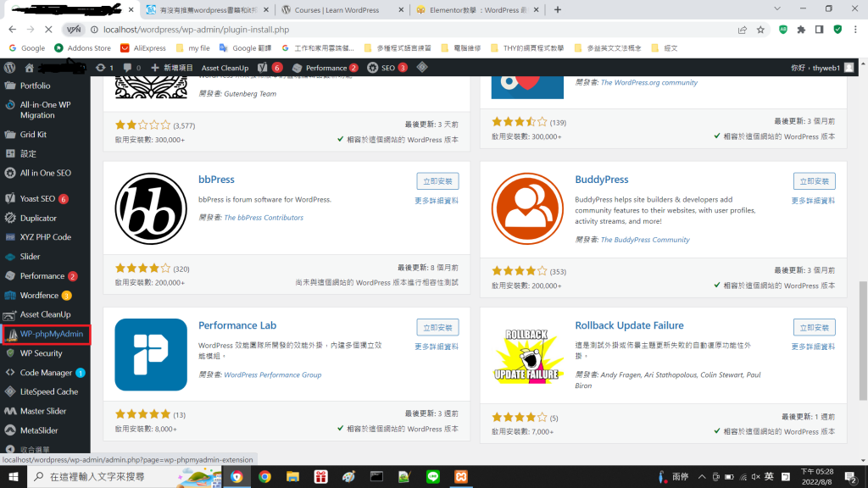The width and height of the screenshot is (868, 488).
Task: Open the Windows notification center
Action: (851, 476)
